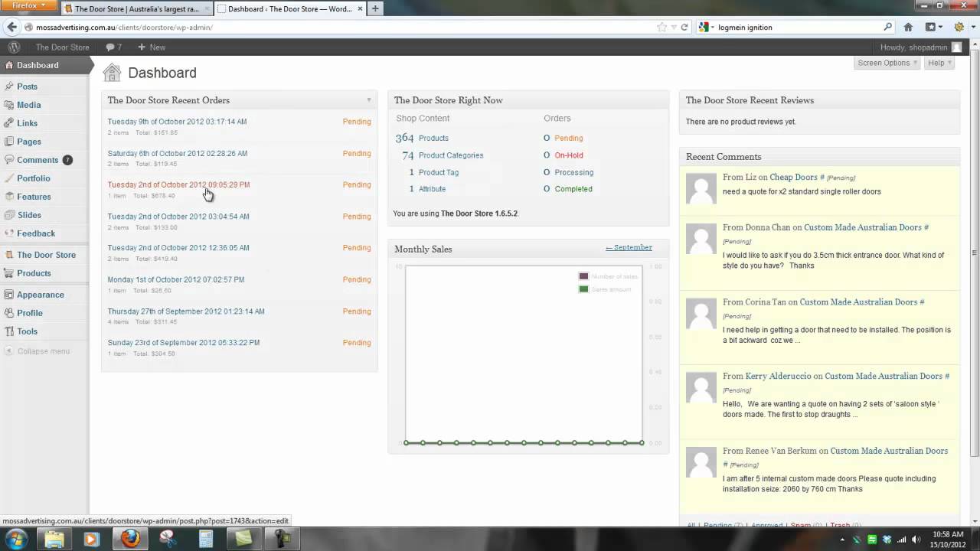The height and width of the screenshot is (551, 980).
Task: Click Liz's comment avatar thumbnail
Action: coord(701,189)
